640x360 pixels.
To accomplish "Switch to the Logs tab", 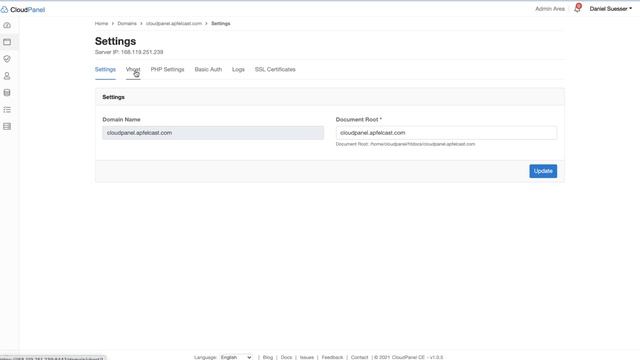I will click(238, 69).
